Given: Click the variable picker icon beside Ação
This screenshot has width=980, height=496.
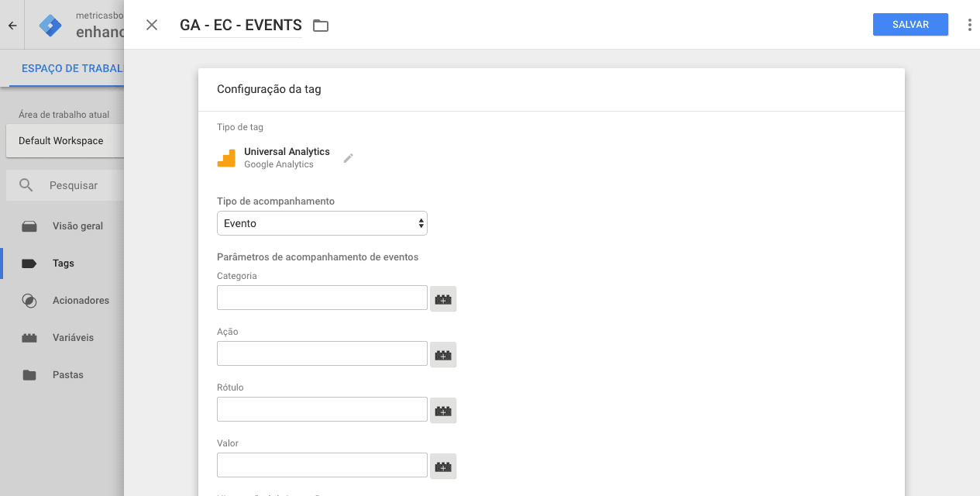Looking at the screenshot, I should (x=442, y=354).
